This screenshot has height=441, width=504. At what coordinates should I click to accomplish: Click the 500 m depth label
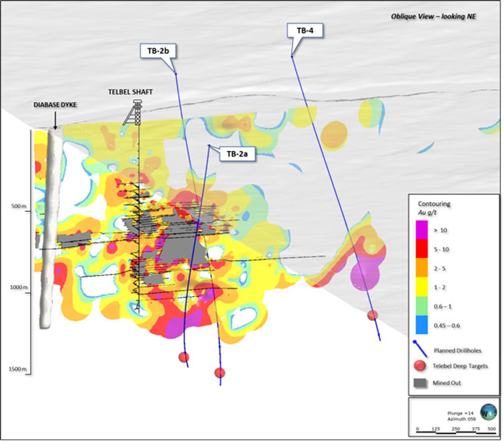pyautogui.click(x=19, y=206)
